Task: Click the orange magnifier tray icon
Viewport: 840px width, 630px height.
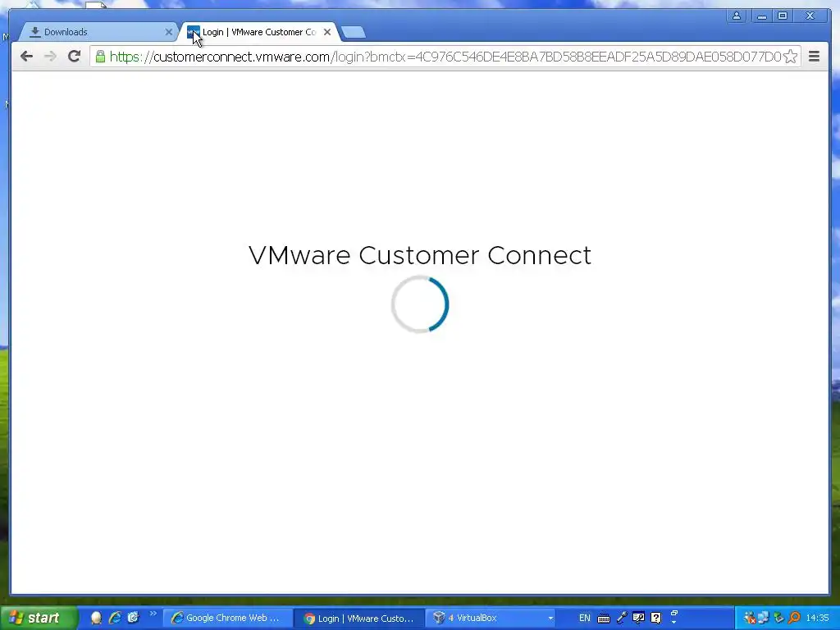Action: coord(794,618)
